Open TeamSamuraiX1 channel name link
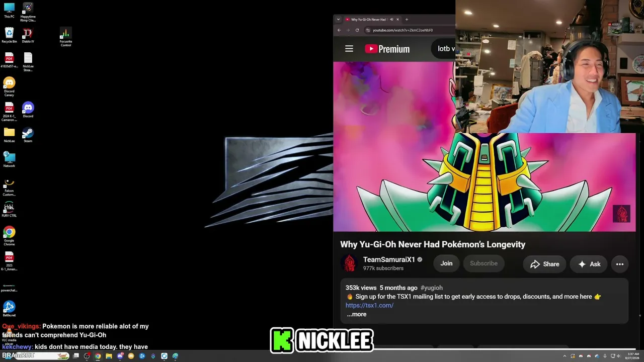The height and width of the screenshot is (362, 644). [389, 259]
